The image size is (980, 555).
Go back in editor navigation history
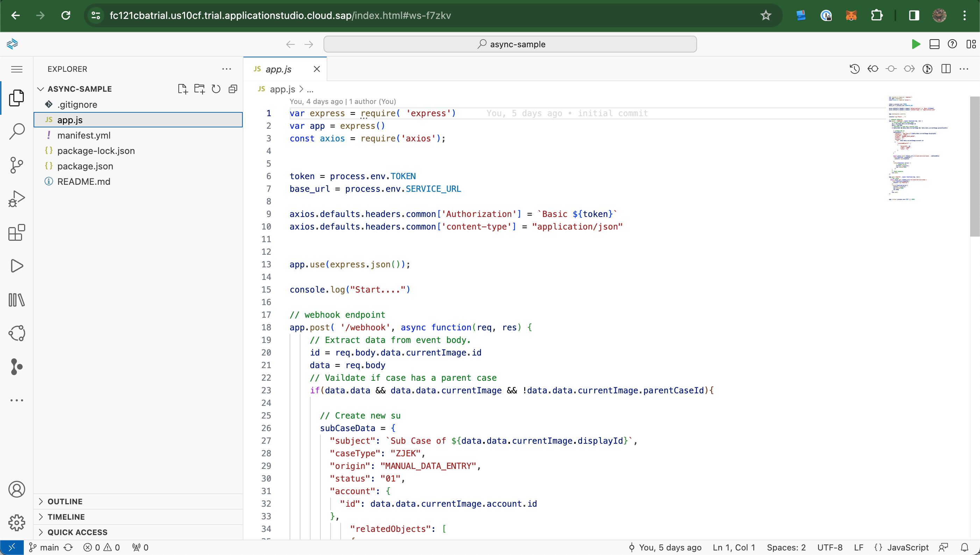(x=291, y=44)
